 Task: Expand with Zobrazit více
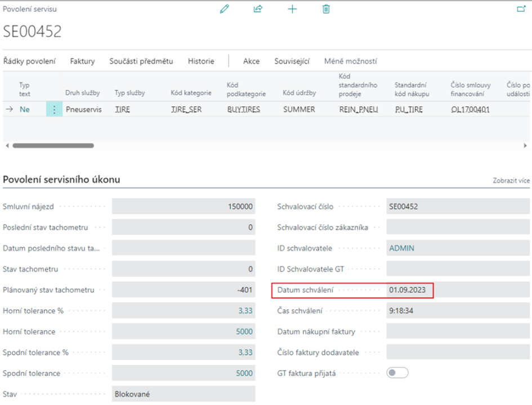tap(511, 181)
